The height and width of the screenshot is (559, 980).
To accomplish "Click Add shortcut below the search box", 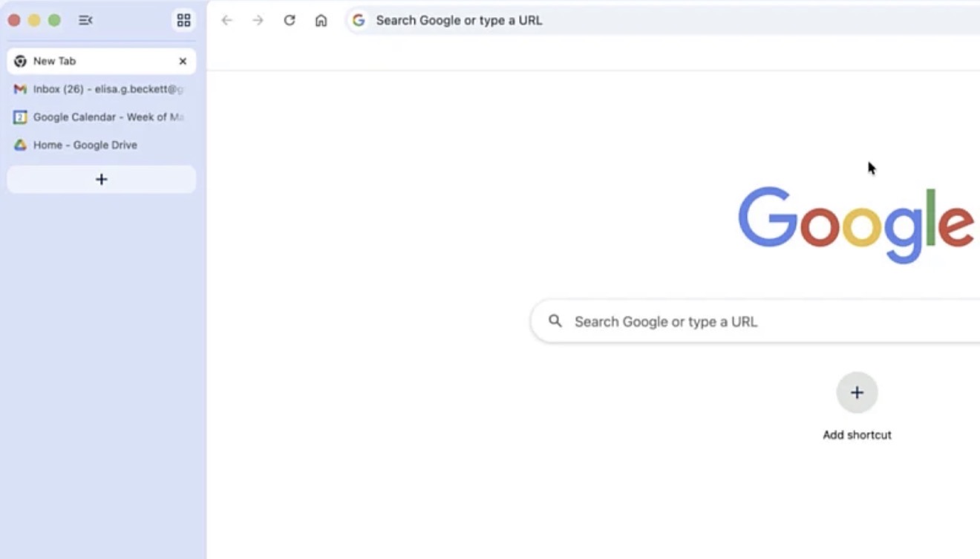I will 857,434.
